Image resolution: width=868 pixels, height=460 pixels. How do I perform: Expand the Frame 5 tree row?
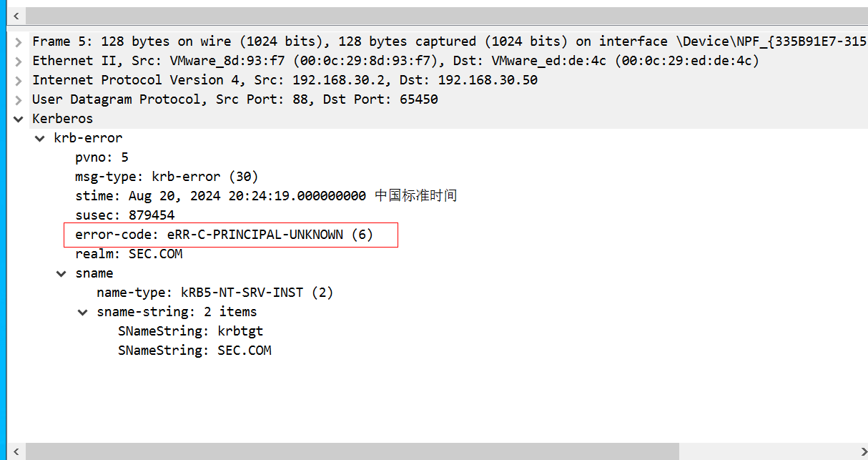click(x=18, y=41)
